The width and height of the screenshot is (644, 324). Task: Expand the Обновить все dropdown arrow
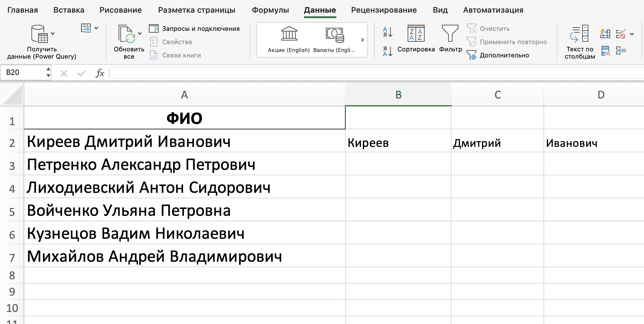coord(140,33)
